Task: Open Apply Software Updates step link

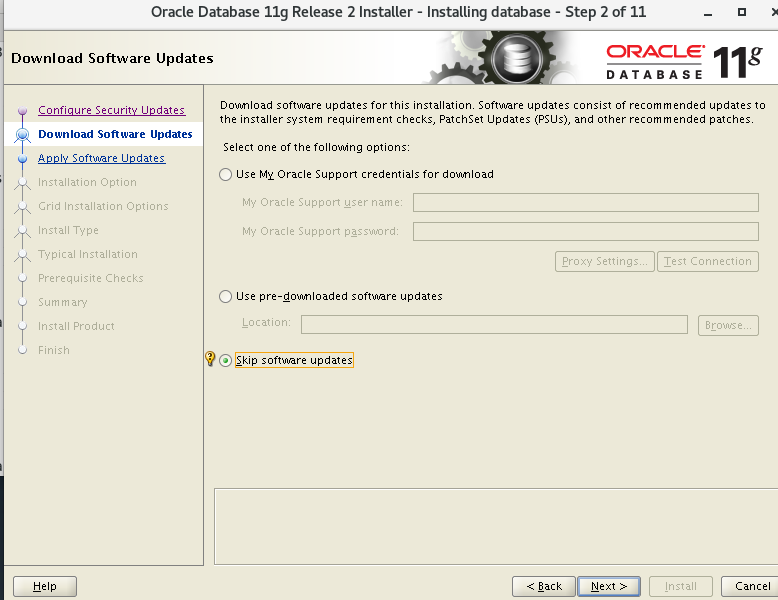Action: click(x=101, y=158)
